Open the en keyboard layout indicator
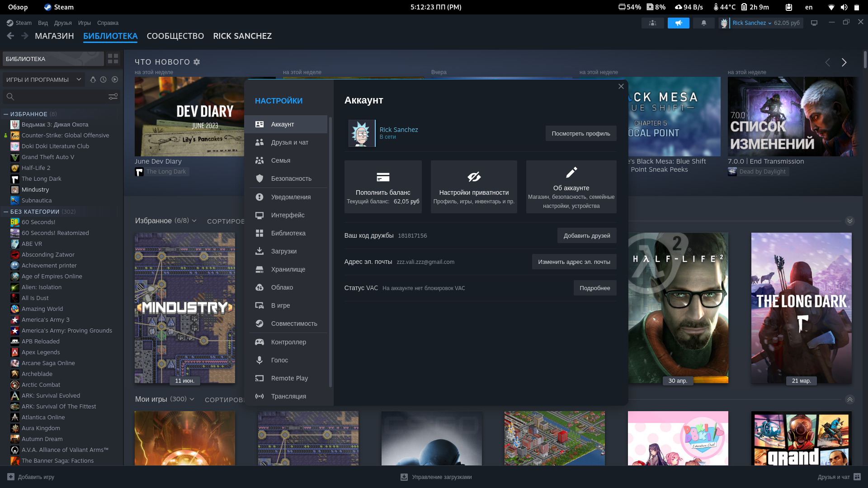 [x=809, y=7]
